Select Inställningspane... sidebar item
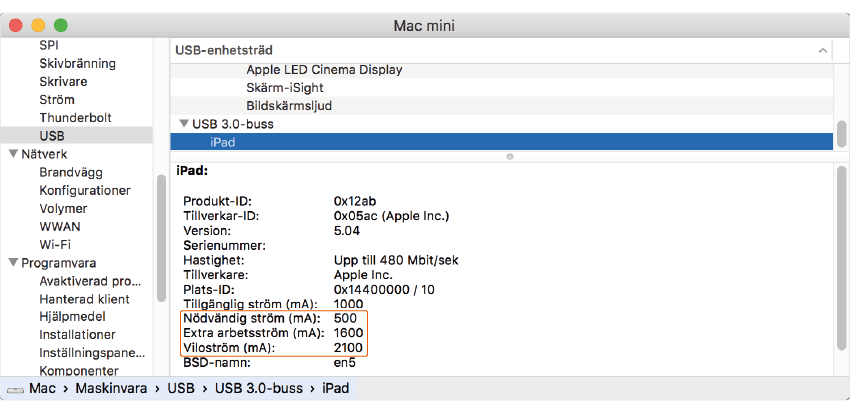The image size is (850, 412). [92, 353]
